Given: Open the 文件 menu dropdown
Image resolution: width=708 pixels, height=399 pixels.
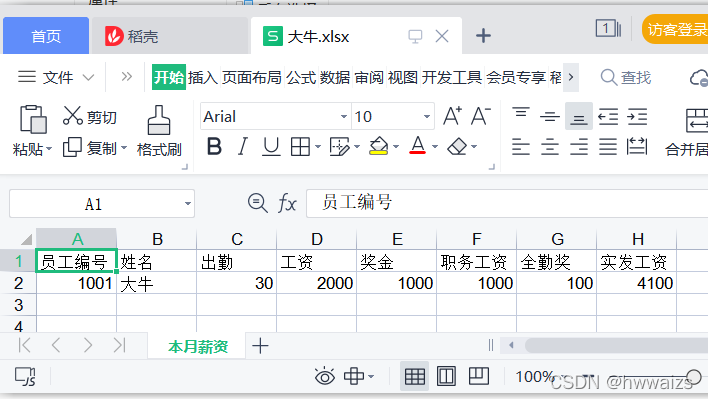Looking at the screenshot, I should [56, 77].
